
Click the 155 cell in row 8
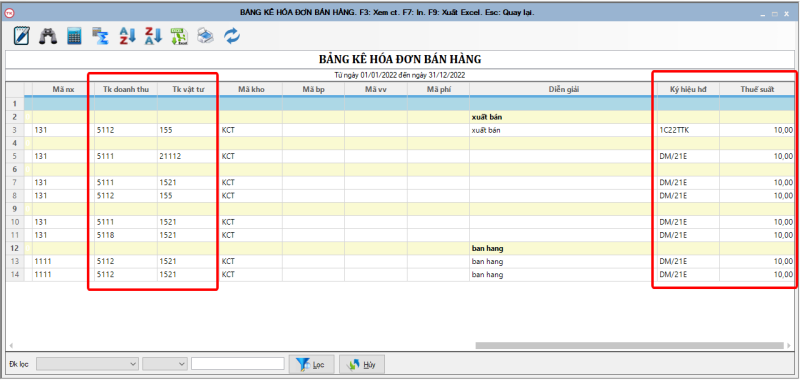click(188, 196)
